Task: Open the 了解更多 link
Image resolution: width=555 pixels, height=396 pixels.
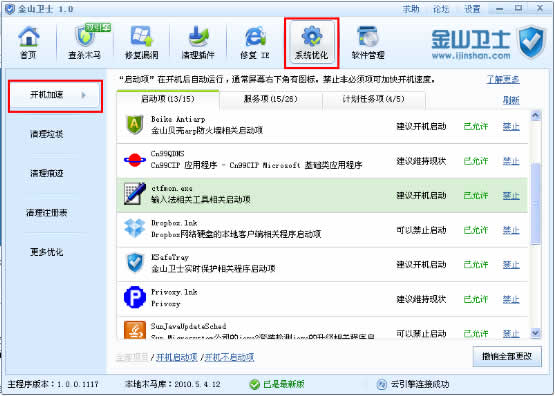Action: [503, 80]
